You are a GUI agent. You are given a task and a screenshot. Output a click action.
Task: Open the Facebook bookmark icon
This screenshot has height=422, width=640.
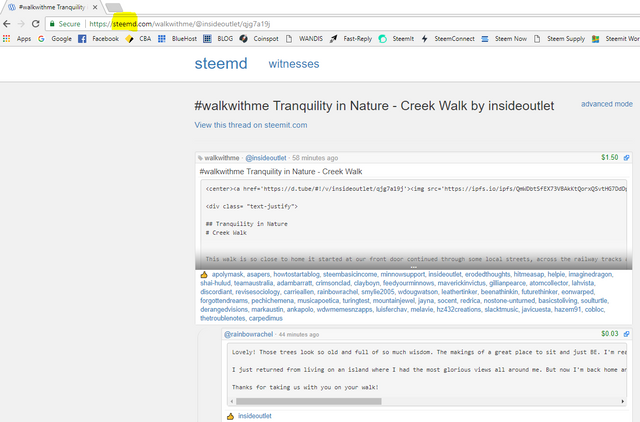pos(82,39)
